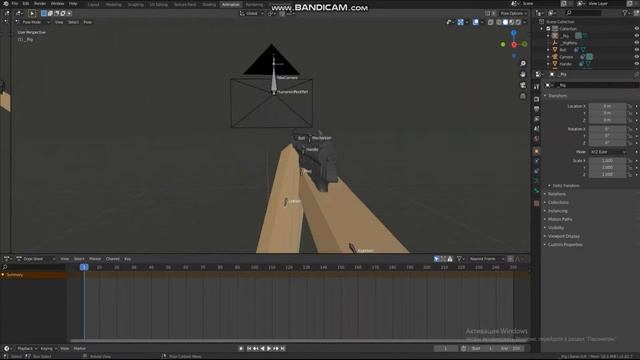This screenshot has width=640, height=360.
Task: Click the viewport zoom magnifier gizmo
Action: click(523, 64)
